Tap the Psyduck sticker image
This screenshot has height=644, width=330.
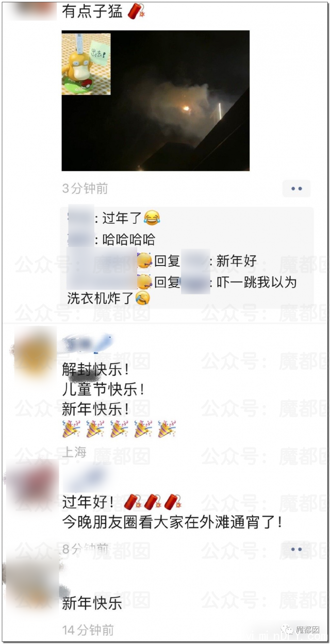pos(86,64)
